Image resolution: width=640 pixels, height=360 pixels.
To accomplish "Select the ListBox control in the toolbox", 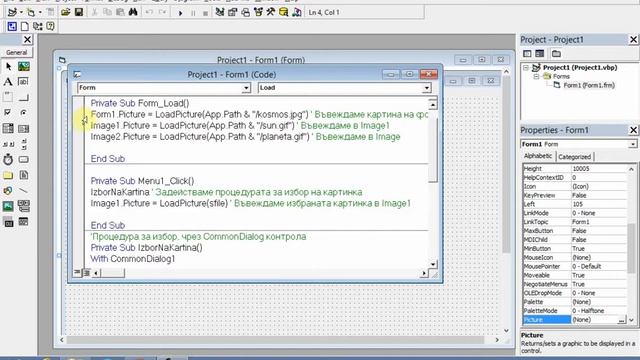I will (x=24, y=128).
